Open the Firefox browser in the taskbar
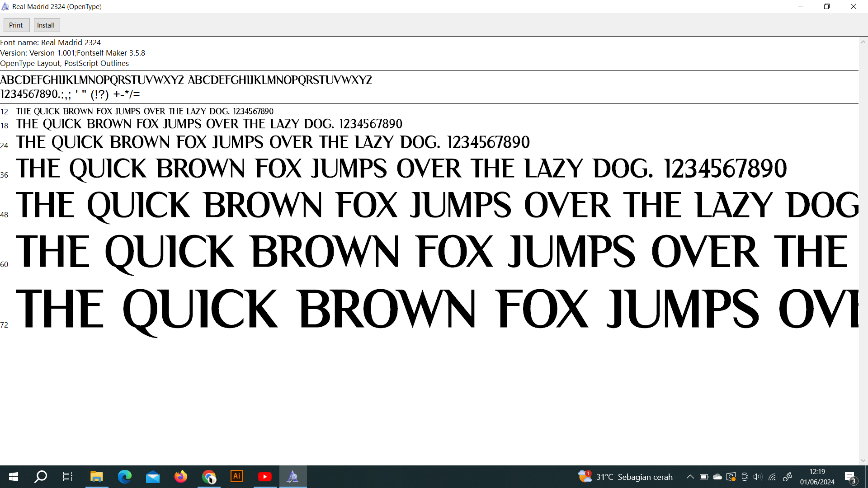Viewport: 868px width, 488px height. 181,477
